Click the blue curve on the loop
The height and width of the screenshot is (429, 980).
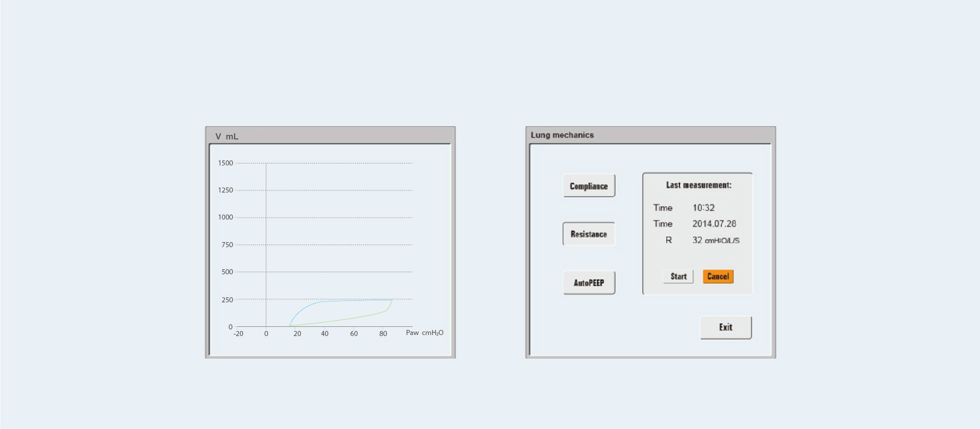coord(306,306)
